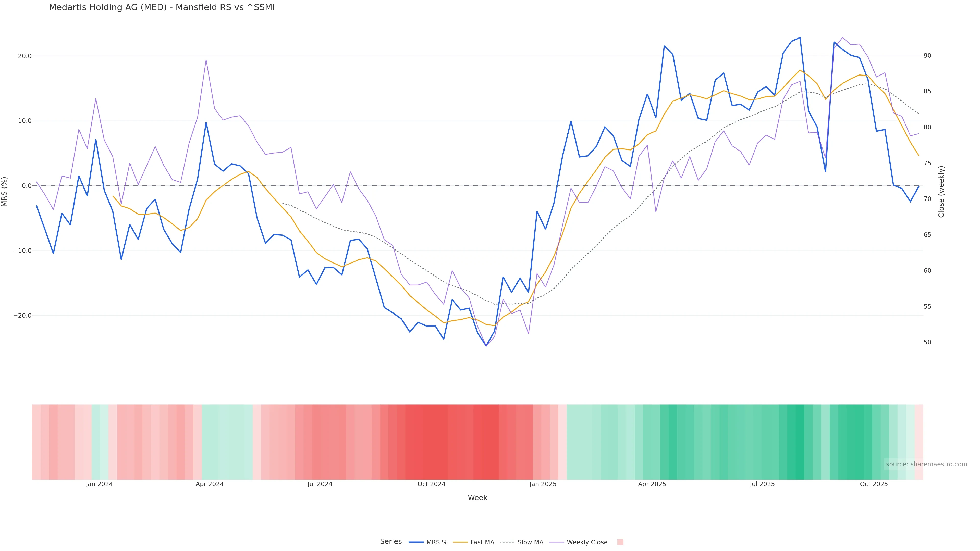Screen dimensions: 980x551
Task: Select the Jan 2024 x-axis label
Action: click(99, 484)
